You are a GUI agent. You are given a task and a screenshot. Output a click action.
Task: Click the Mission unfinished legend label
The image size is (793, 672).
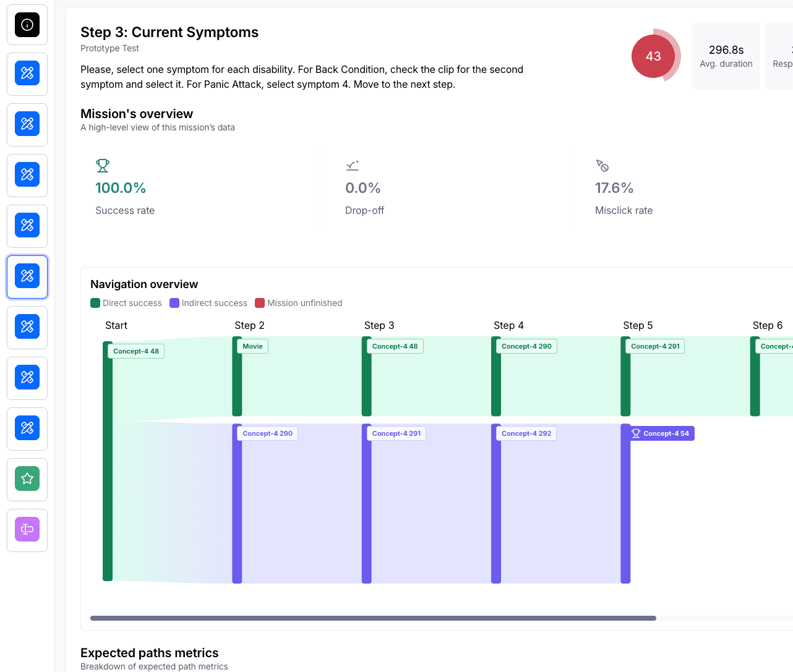click(304, 303)
